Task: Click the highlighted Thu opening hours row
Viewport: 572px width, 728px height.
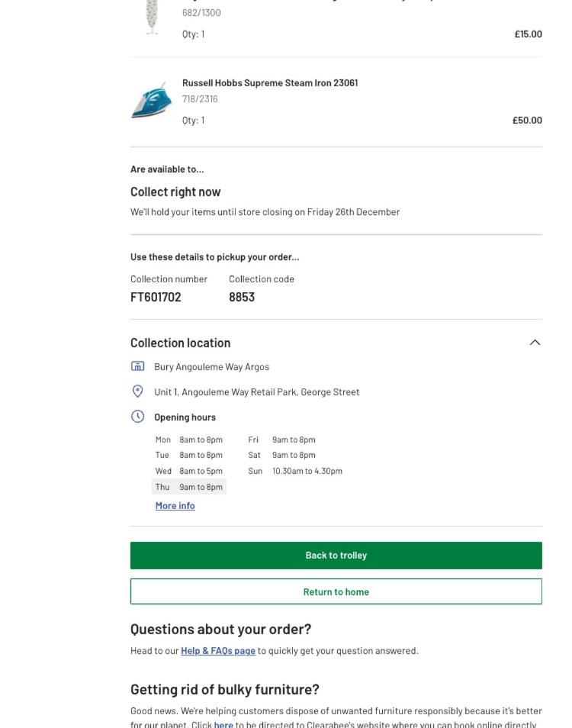Action: [189, 487]
